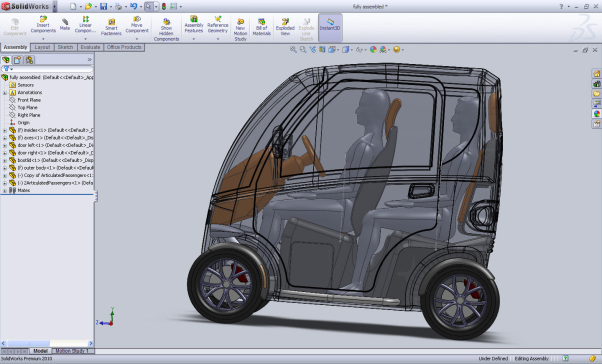Switch to the Sketch tab

65,47
